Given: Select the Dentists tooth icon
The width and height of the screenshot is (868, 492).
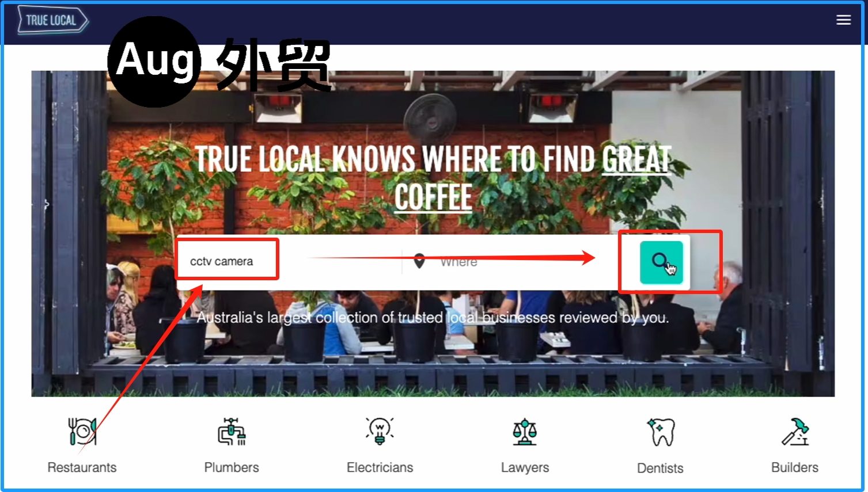Looking at the screenshot, I should [x=660, y=432].
